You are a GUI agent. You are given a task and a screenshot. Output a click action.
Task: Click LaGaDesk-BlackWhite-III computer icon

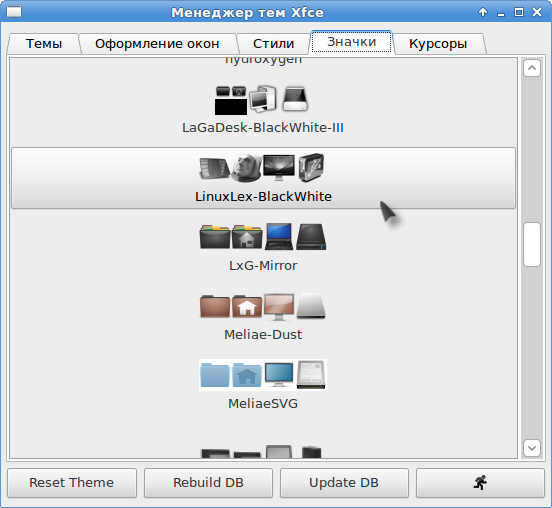point(263,99)
